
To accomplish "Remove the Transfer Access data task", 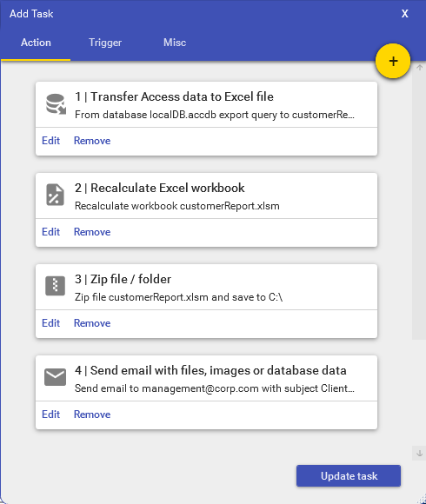I will [92, 141].
